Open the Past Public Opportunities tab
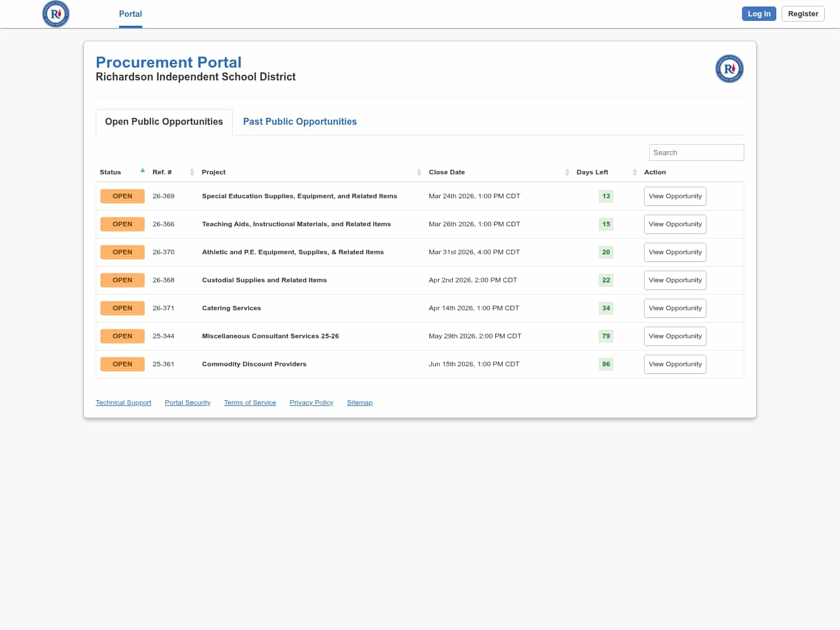 point(300,121)
